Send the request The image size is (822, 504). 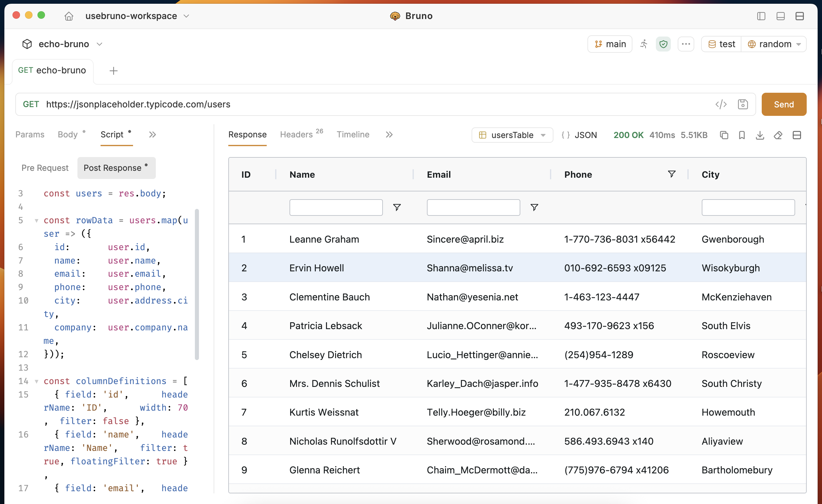[784, 104]
